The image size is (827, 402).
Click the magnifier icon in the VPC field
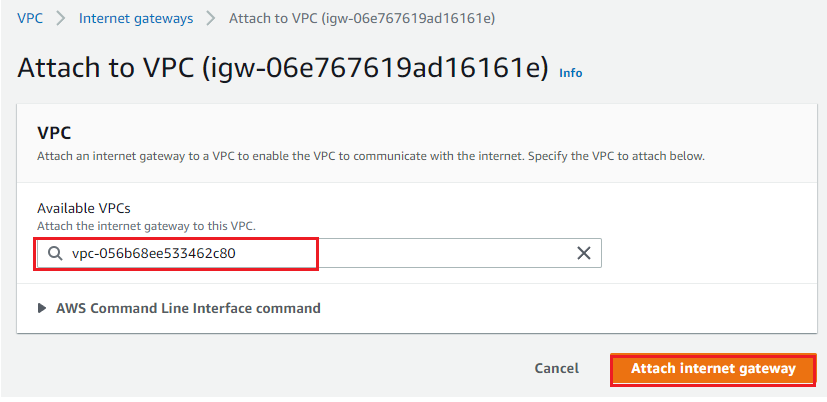(55, 254)
